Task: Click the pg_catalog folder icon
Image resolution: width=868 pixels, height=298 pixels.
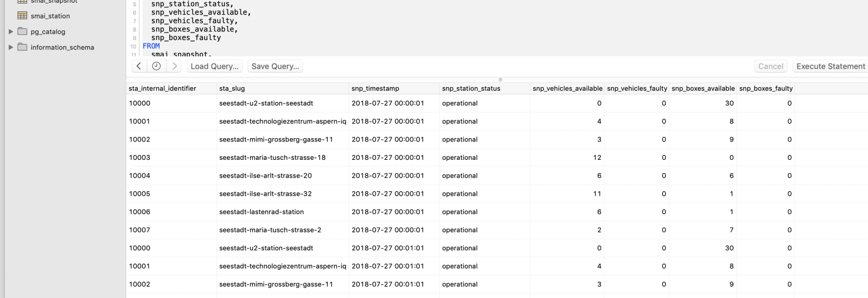Action: (x=22, y=31)
